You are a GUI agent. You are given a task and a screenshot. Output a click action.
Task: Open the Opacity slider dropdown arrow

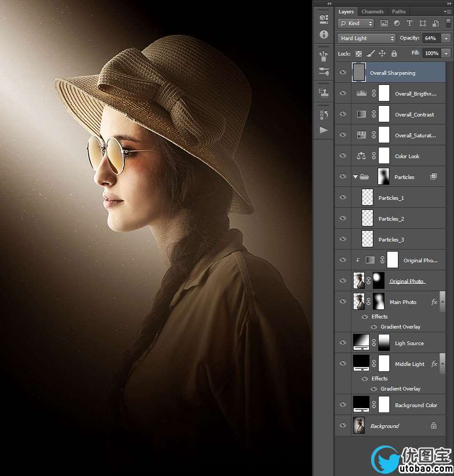click(446, 38)
